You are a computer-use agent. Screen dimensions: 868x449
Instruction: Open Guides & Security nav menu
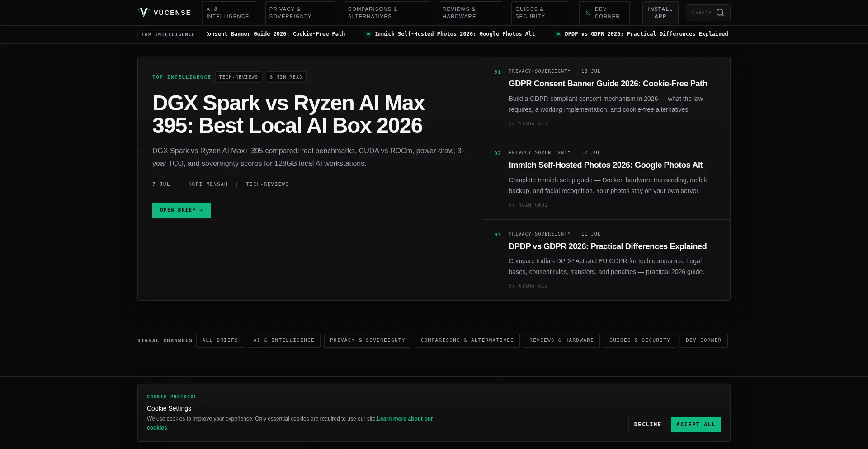tap(540, 13)
